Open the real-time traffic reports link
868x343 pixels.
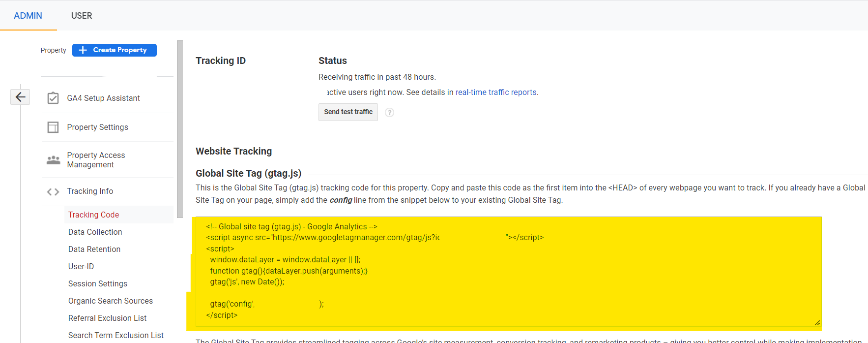(496, 93)
